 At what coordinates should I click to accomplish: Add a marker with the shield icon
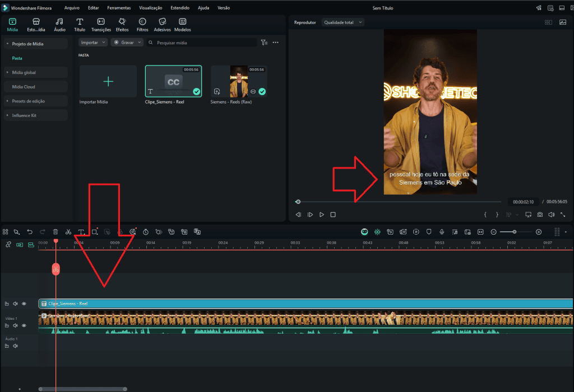[x=429, y=232]
